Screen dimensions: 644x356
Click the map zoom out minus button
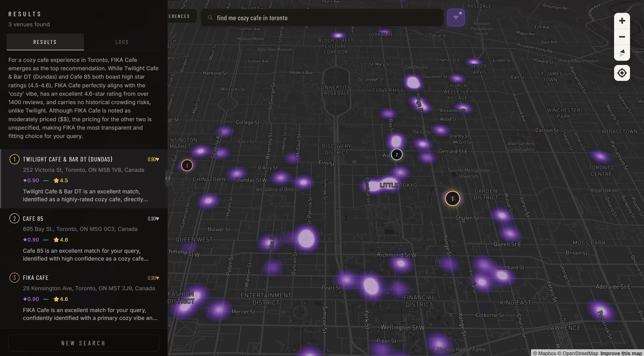click(622, 37)
